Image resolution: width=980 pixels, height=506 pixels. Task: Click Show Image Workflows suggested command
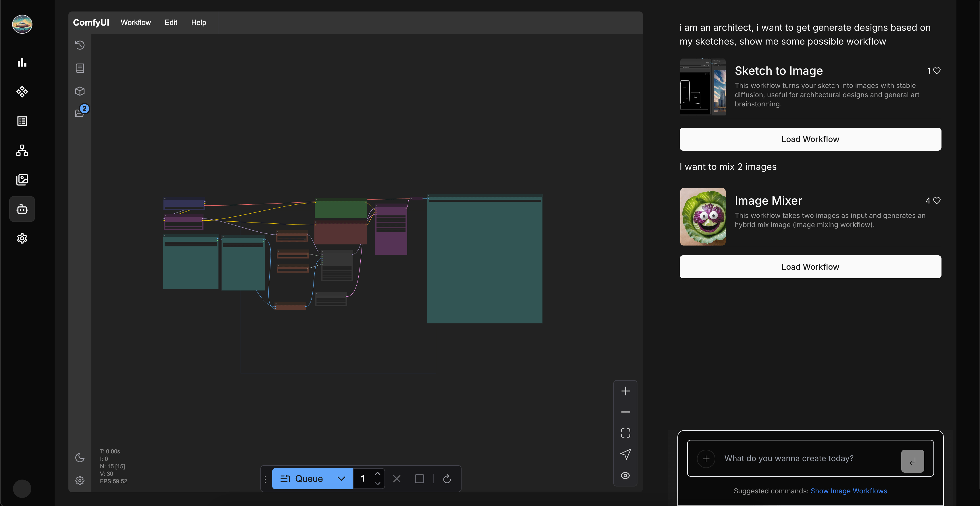point(848,491)
